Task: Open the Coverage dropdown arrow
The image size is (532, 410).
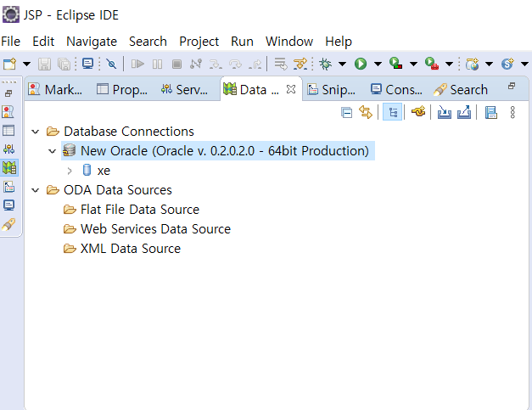Action: [413, 64]
